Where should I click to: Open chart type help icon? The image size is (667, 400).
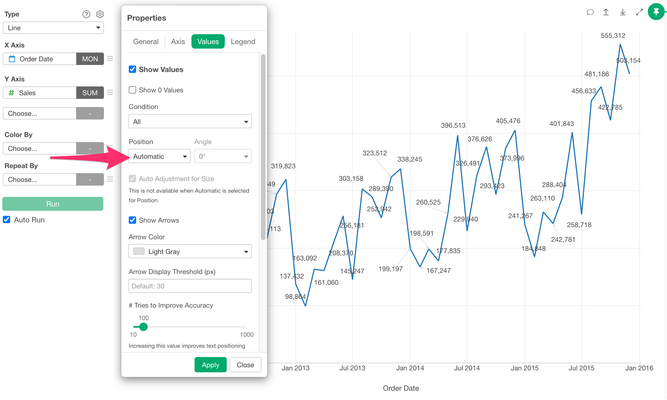coord(86,14)
